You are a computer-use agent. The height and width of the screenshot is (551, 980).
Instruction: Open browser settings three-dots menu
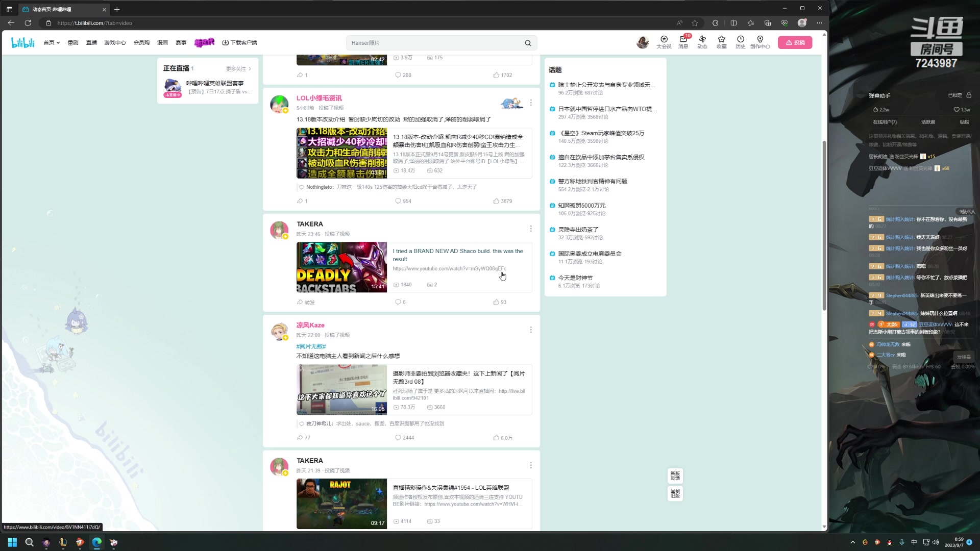819,23
